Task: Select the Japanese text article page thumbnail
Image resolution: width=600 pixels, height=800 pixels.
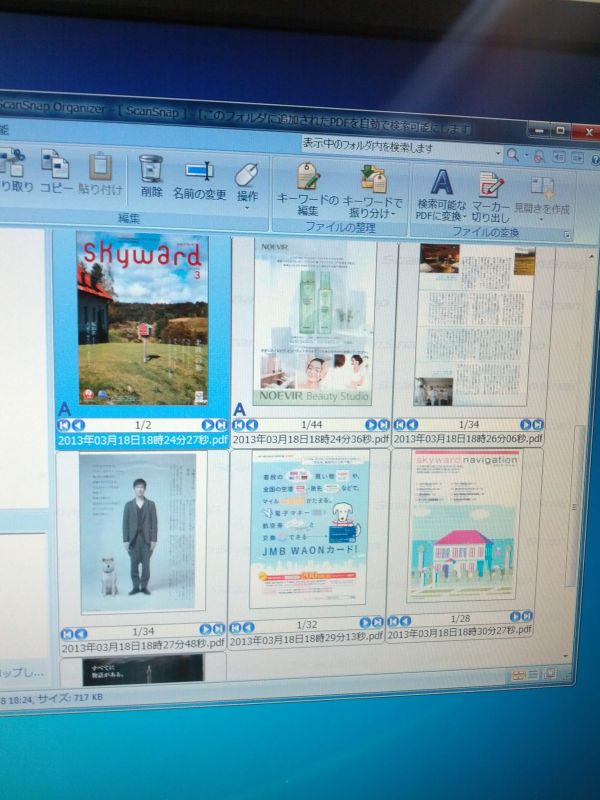Action: click(x=473, y=325)
